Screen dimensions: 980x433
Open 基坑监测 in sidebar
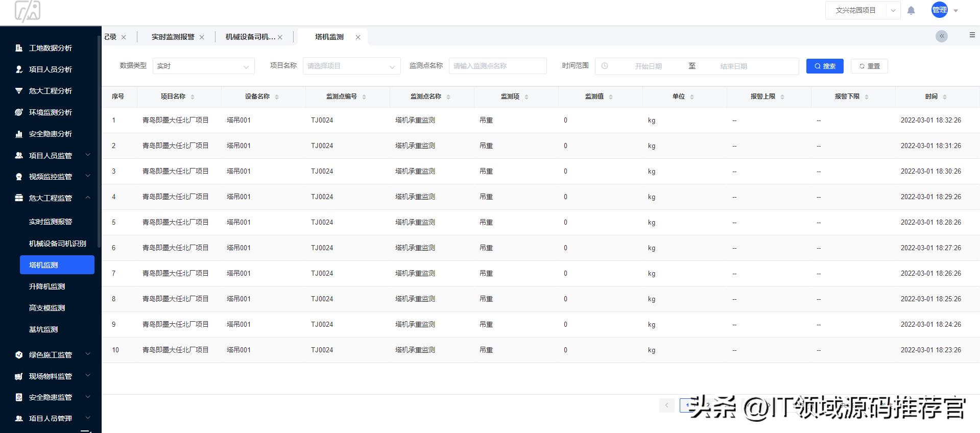tap(43, 329)
